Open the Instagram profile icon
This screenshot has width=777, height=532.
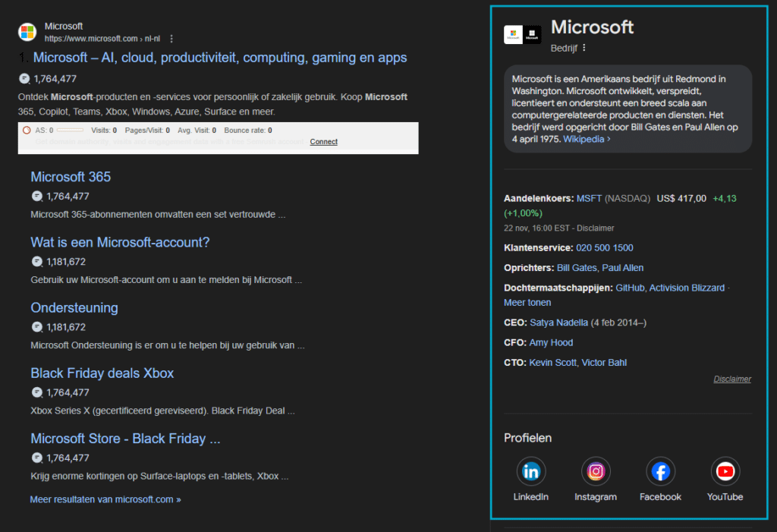[x=596, y=471]
